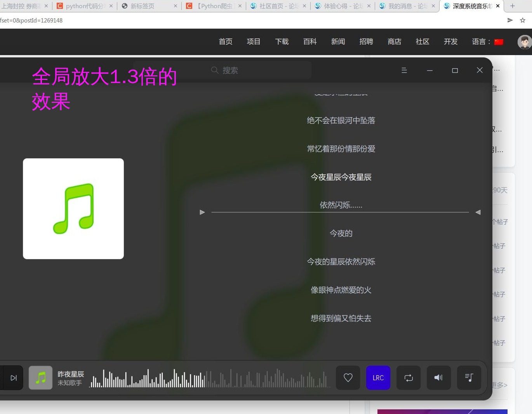Viewport: 532px width, 414px height.
Task: Open the current play queue panel
Action: click(469, 378)
